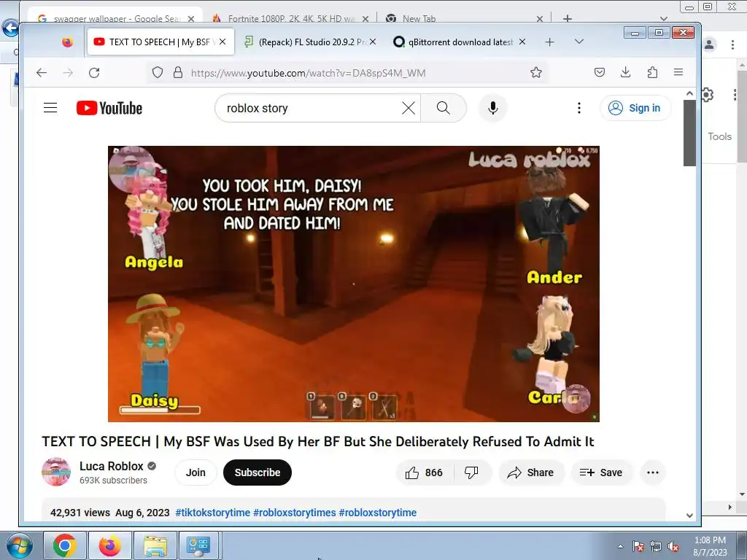Viewport: 747px width, 560px height.
Task: Reload the YouTube page in Firefox
Action: pyautogui.click(x=94, y=73)
